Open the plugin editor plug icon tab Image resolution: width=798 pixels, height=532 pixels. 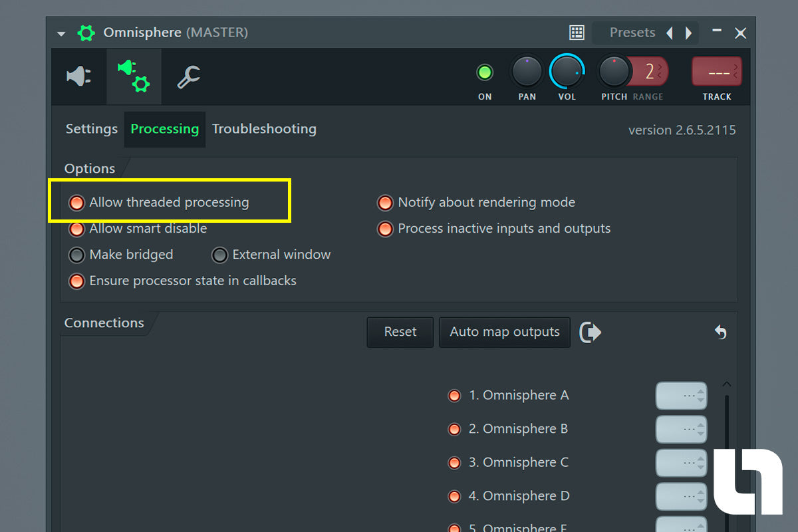(x=78, y=76)
